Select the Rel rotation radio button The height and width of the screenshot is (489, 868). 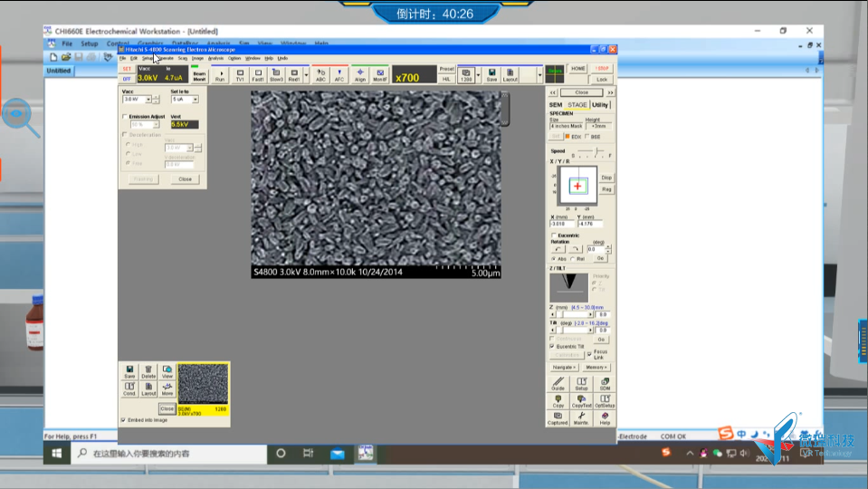point(572,259)
